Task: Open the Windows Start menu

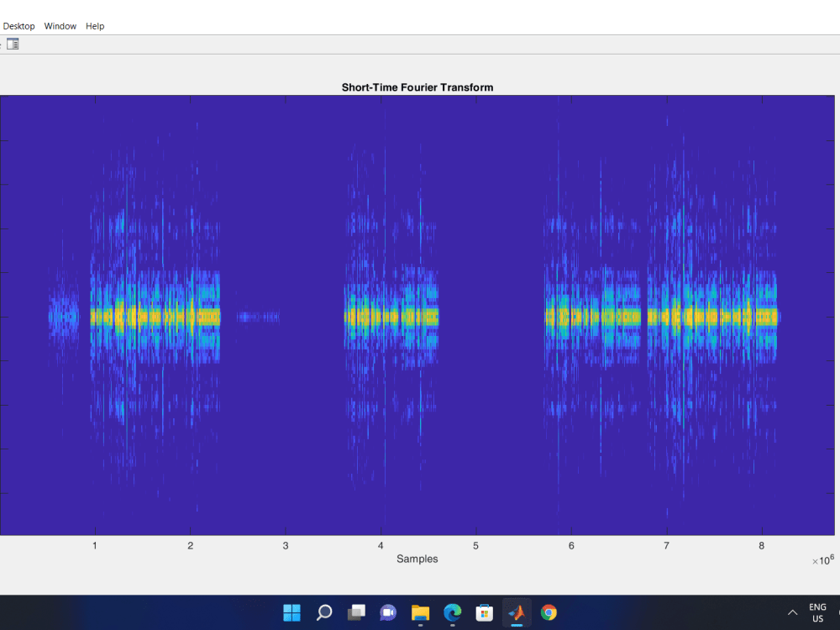Action: point(292,612)
